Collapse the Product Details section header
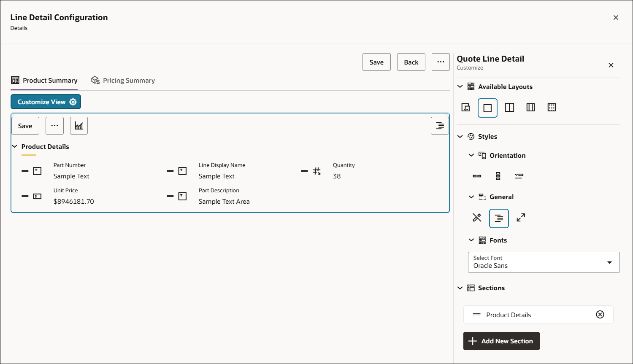 (15, 146)
